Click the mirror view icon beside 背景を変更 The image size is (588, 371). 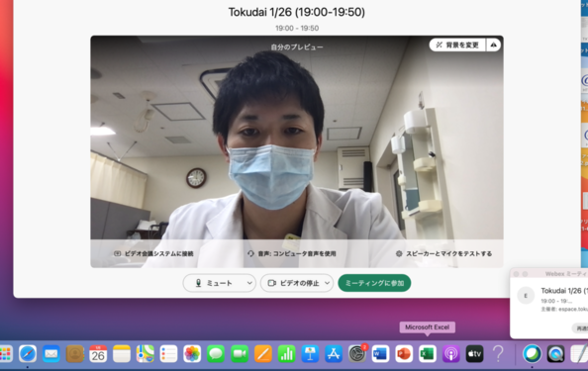click(x=494, y=45)
